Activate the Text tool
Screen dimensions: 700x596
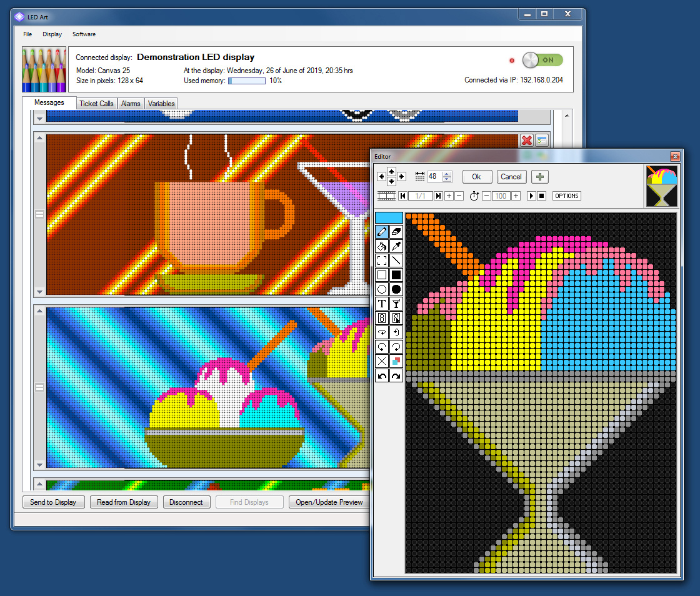click(382, 304)
